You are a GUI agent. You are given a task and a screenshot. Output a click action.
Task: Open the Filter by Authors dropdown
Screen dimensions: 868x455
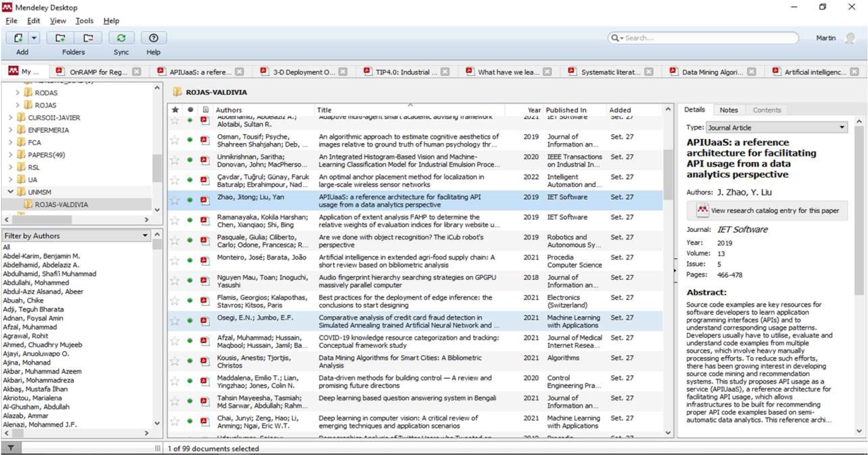click(x=145, y=236)
